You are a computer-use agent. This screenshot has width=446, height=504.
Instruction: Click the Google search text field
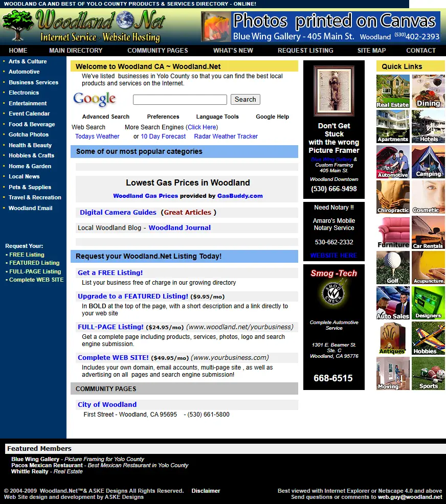pyautogui.click(x=180, y=100)
